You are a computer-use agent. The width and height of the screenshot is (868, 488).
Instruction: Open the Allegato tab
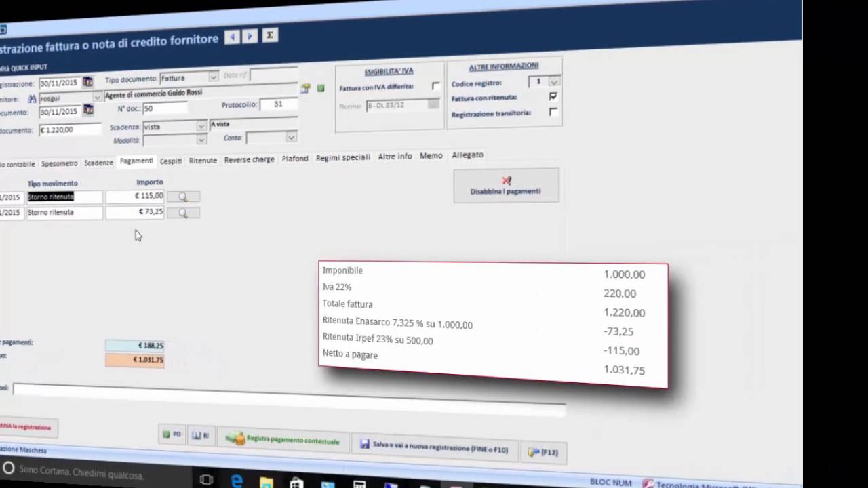click(467, 155)
